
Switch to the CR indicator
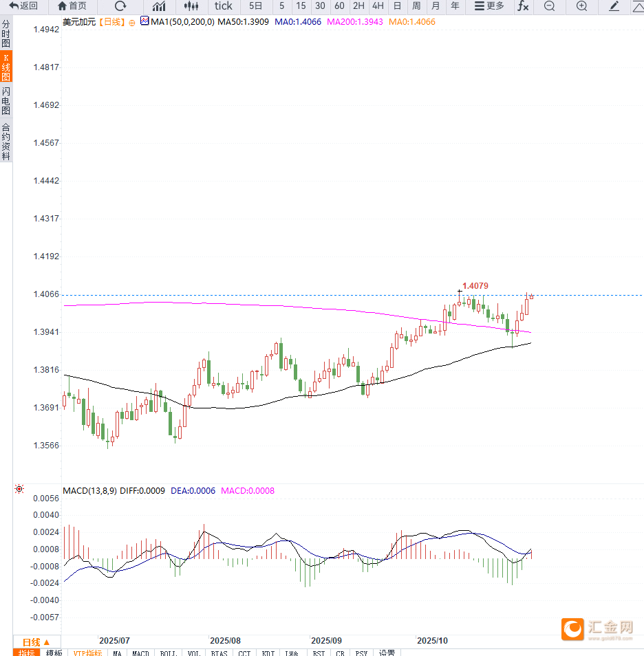pos(340,653)
